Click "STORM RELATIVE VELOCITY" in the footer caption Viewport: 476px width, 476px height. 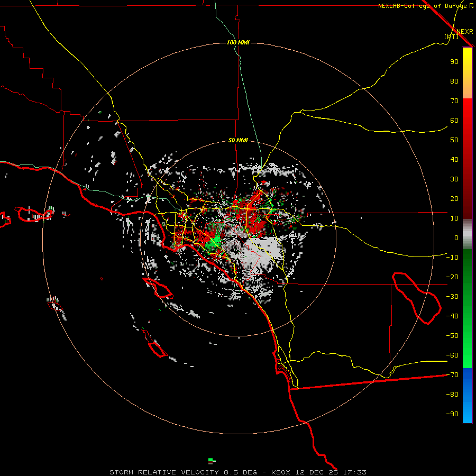pos(164,472)
